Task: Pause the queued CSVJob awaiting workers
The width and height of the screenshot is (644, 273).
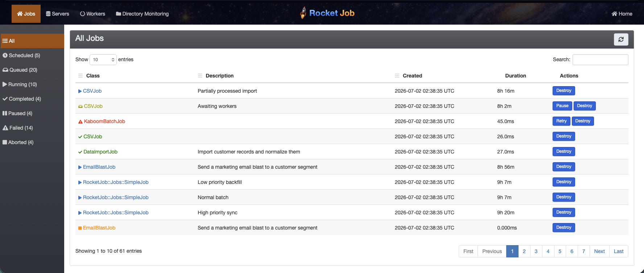Action: click(562, 106)
